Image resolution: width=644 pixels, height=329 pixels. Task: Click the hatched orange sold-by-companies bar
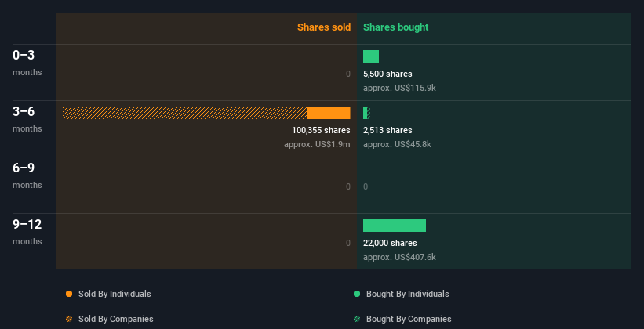coord(185,113)
